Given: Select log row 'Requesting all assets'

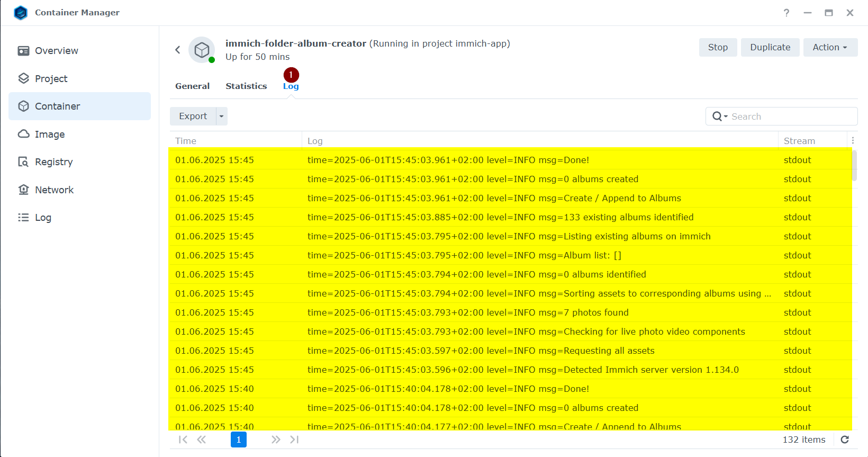Looking at the screenshot, I should (511, 351).
